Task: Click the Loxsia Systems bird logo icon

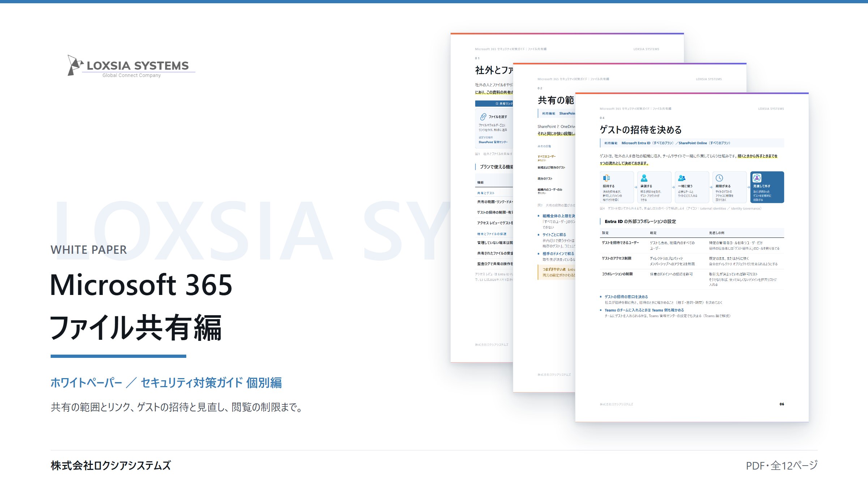Action: click(x=75, y=65)
